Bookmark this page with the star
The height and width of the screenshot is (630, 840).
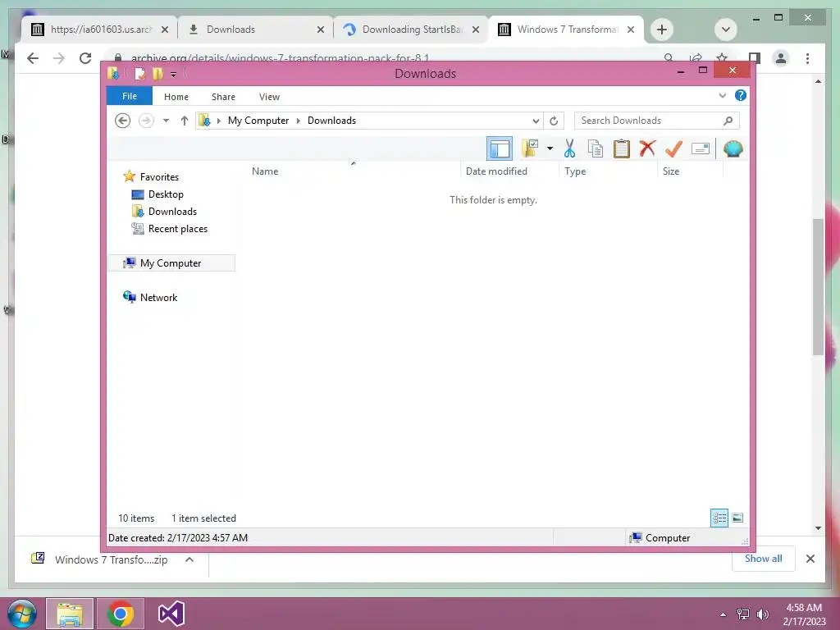[722, 57]
